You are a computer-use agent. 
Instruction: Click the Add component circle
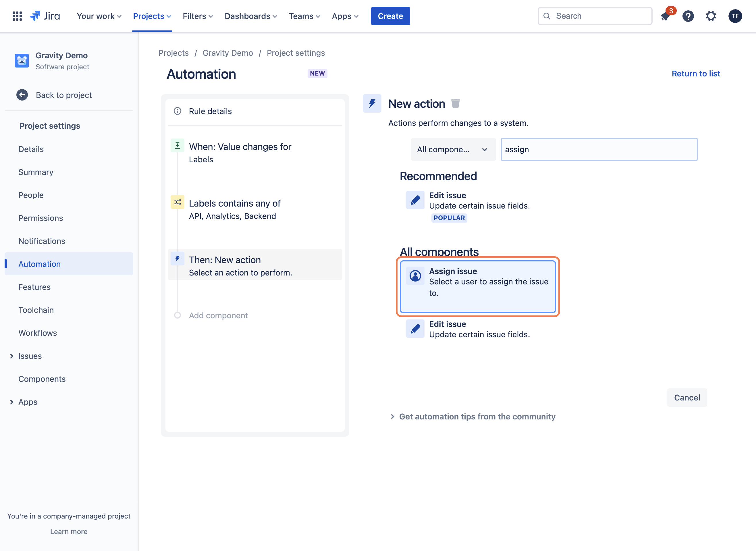point(178,315)
